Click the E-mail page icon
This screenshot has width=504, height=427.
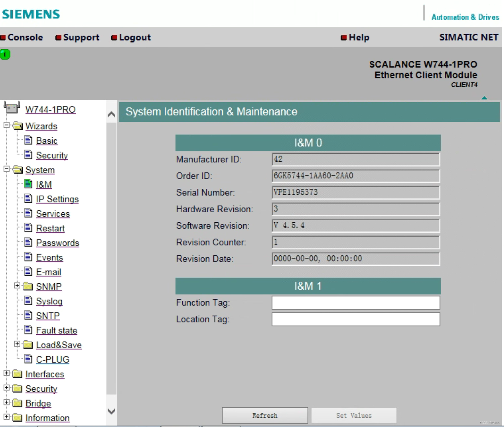pyautogui.click(x=28, y=271)
